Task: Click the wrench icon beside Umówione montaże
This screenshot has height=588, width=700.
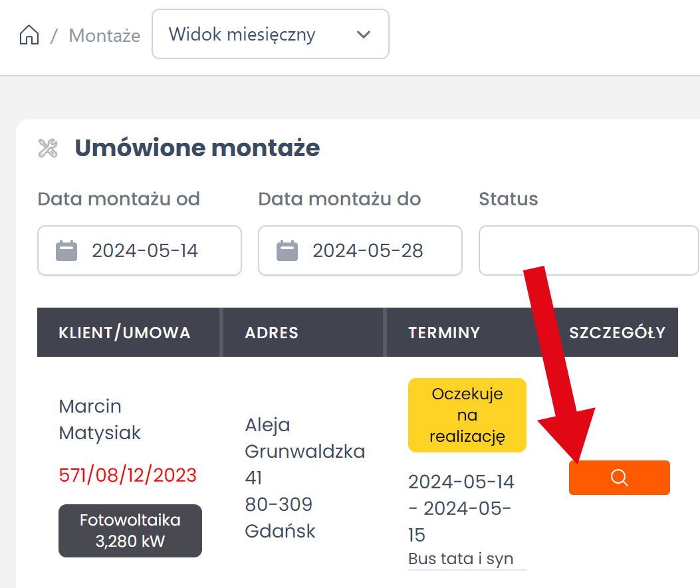Action: [49, 148]
